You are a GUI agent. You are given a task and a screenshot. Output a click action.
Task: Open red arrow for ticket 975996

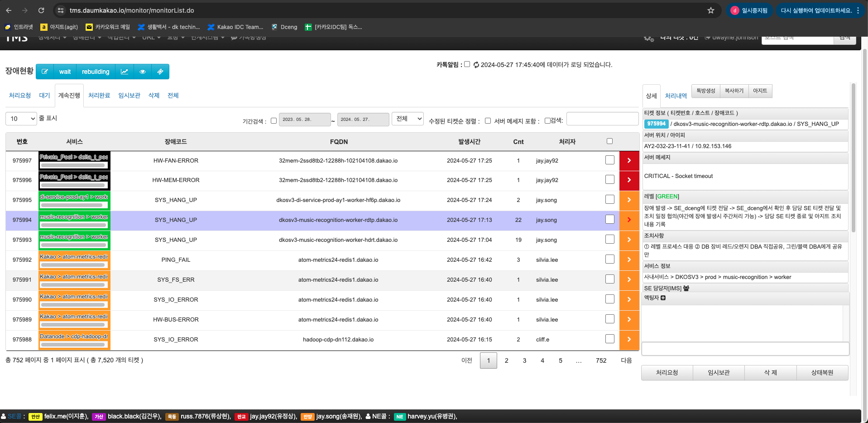(x=629, y=180)
